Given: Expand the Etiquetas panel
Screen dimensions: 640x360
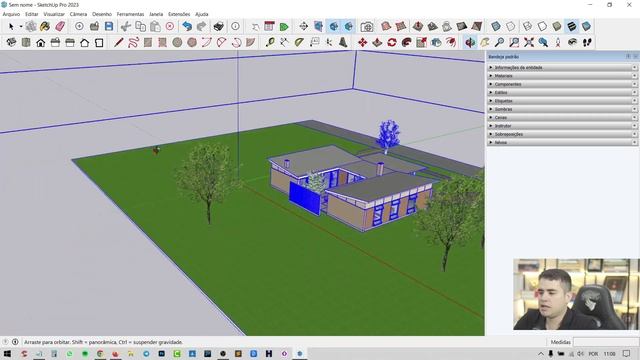Looking at the screenshot, I should click(562, 101).
